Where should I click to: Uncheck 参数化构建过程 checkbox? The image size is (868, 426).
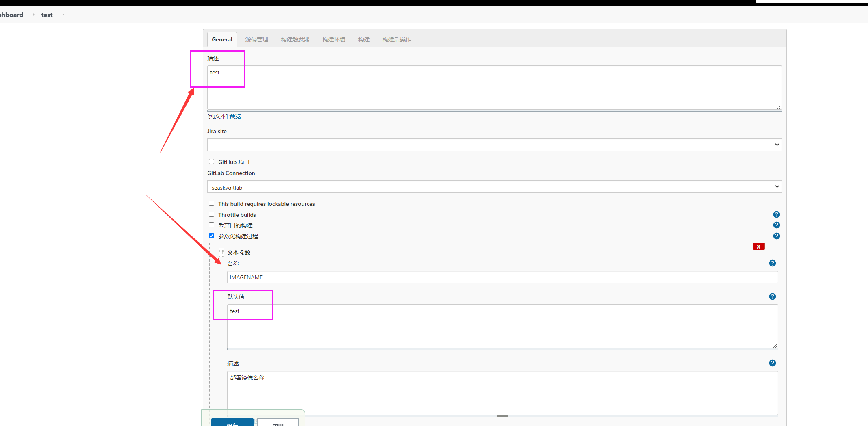tap(211, 236)
